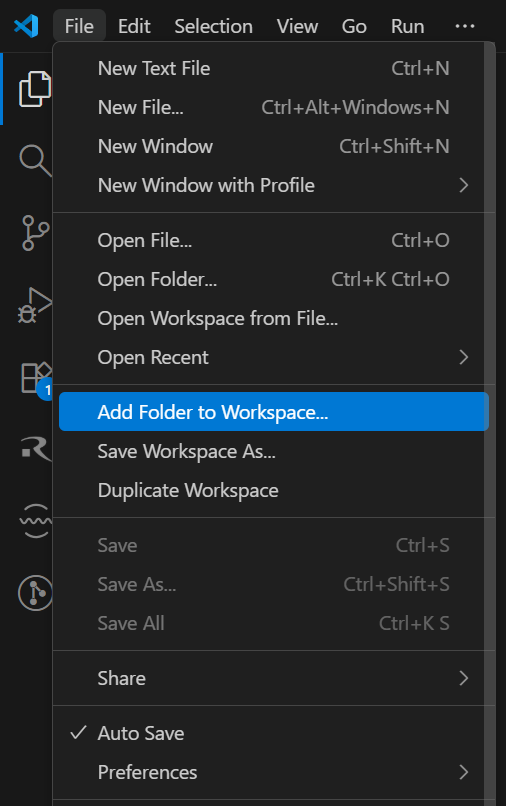Open the wavy-lines extension icon in activity bar
The height and width of the screenshot is (806, 506).
[35, 521]
